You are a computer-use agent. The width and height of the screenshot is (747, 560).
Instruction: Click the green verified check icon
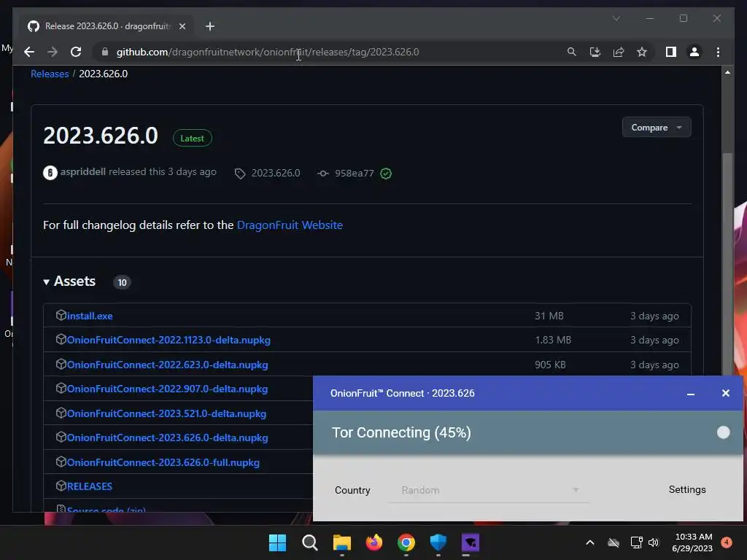[386, 174]
